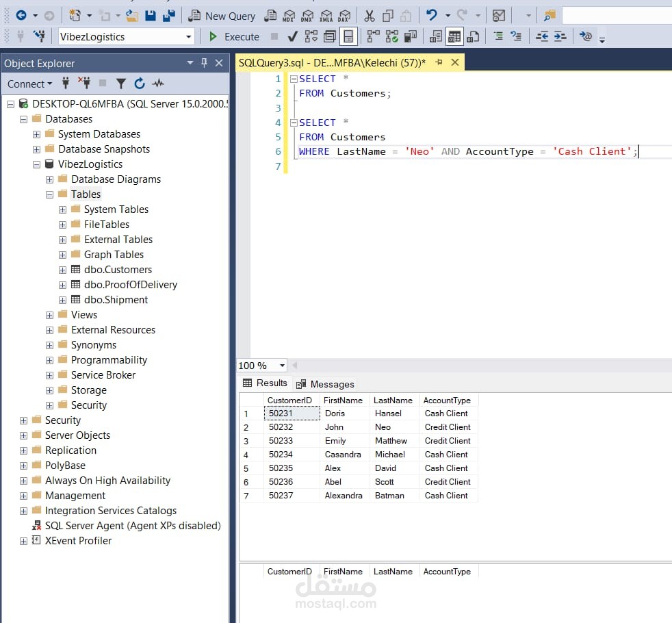Image resolution: width=672 pixels, height=623 pixels.
Task: Refresh the Object Explorer tree
Action: [139, 84]
